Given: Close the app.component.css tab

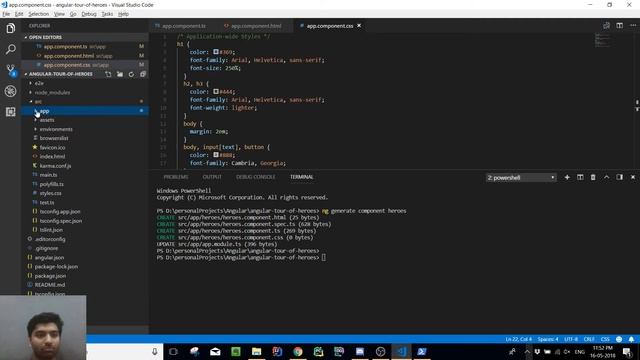Looking at the screenshot, I should point(359,26).
